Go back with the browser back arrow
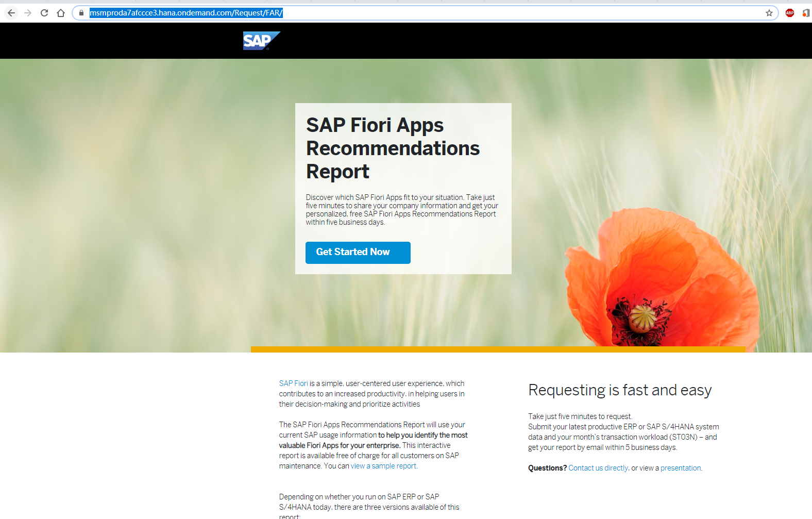The height and width of the screenshot is (519, 812). click(x=11, y=13)
